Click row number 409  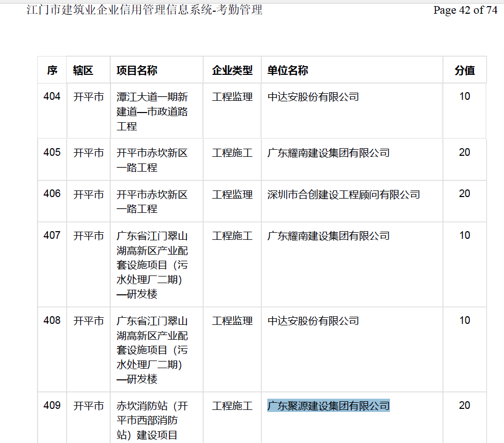(52, 405)
